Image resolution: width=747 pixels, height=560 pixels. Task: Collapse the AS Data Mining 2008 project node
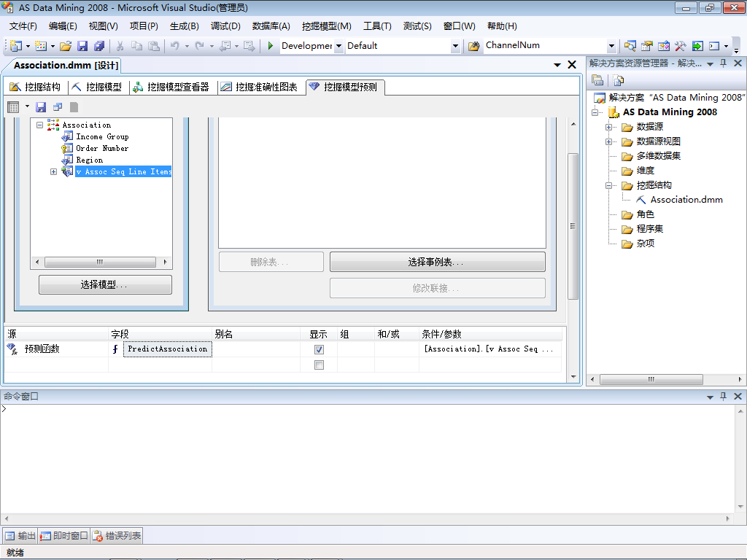[595, 112]
